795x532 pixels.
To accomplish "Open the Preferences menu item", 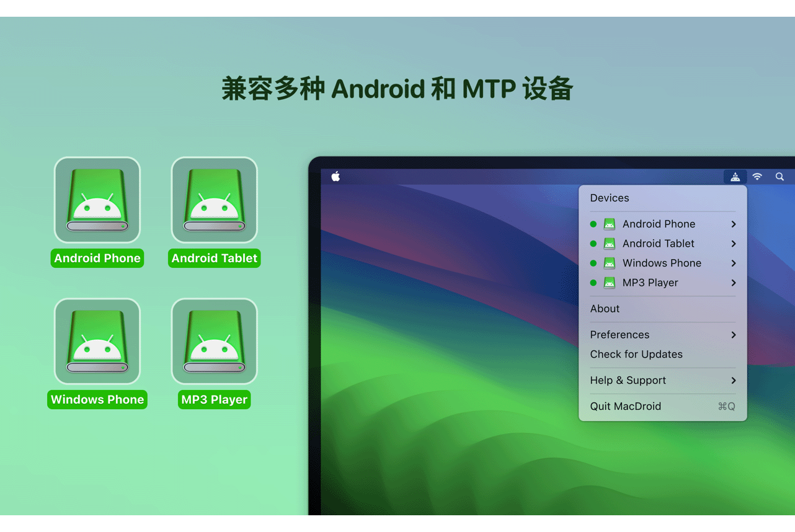I will click(663, 335).
